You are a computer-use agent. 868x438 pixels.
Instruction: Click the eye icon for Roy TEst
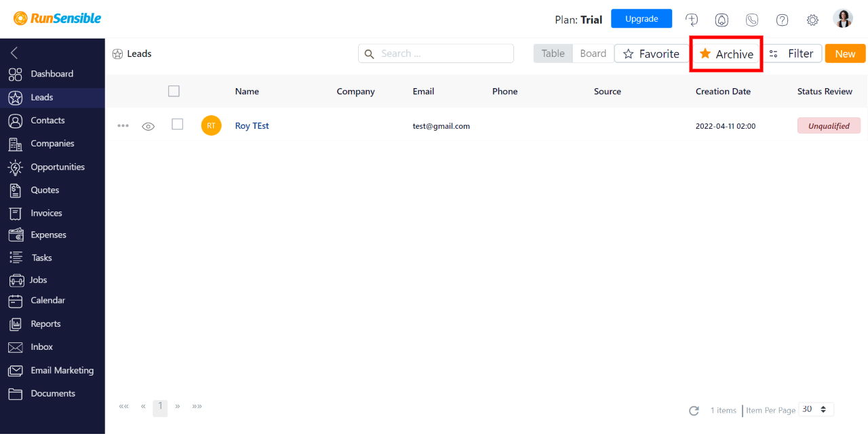click(x=149, y=126)
